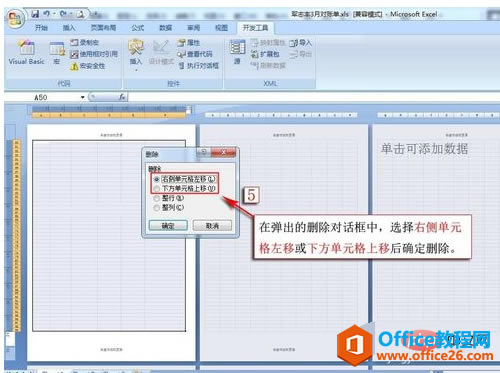500x373 pixels.
Task: Switch to the 开始 Home tab
Action: point(41,28)
